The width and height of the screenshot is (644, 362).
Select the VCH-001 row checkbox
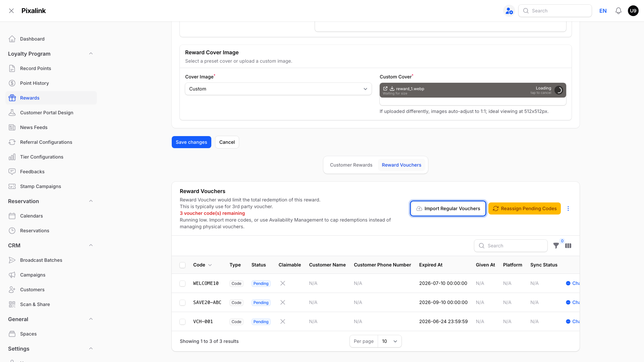[182, 322]
